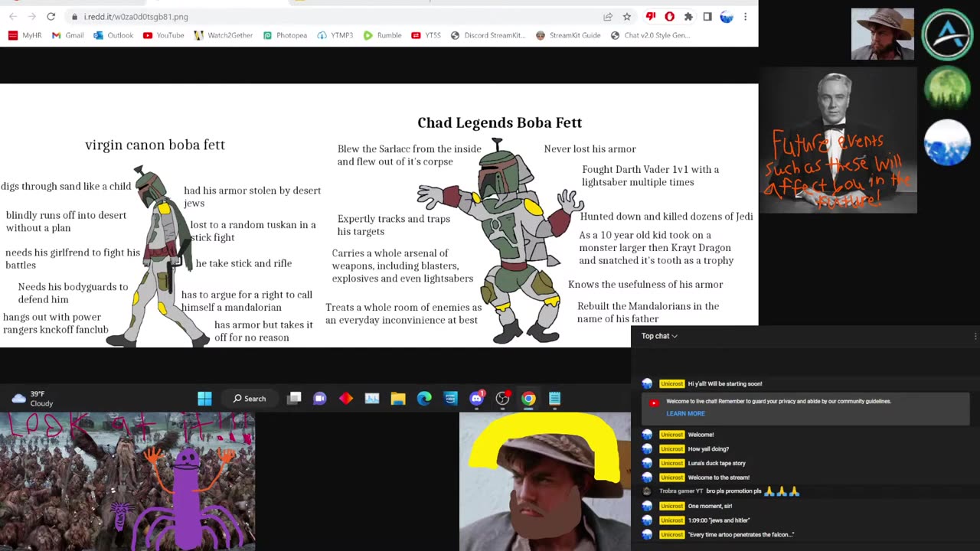The image size is (980, 551).
Task: Click the browser forward arrow
Action: [31, 17]
